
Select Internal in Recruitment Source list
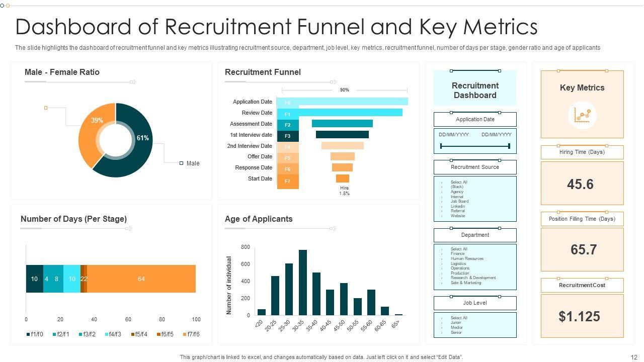(457, 197)
